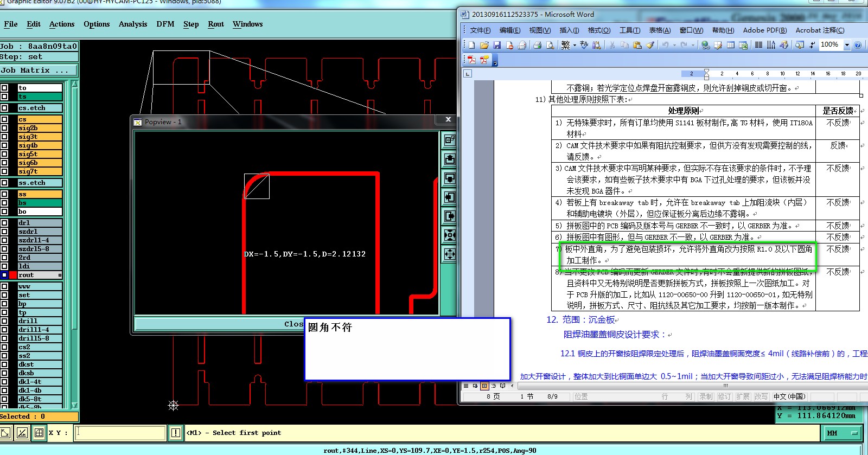Click the pan up icon in Popview

coord(449,159)
